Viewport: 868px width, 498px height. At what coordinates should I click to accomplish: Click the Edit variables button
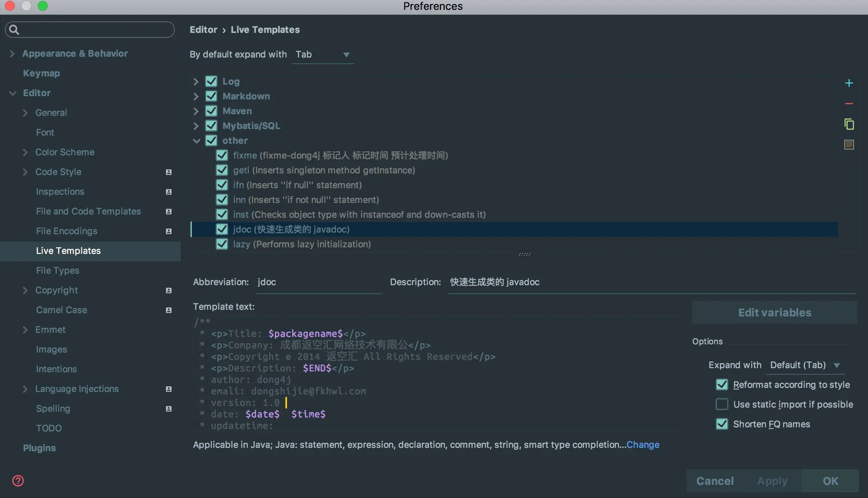(774, 313)
